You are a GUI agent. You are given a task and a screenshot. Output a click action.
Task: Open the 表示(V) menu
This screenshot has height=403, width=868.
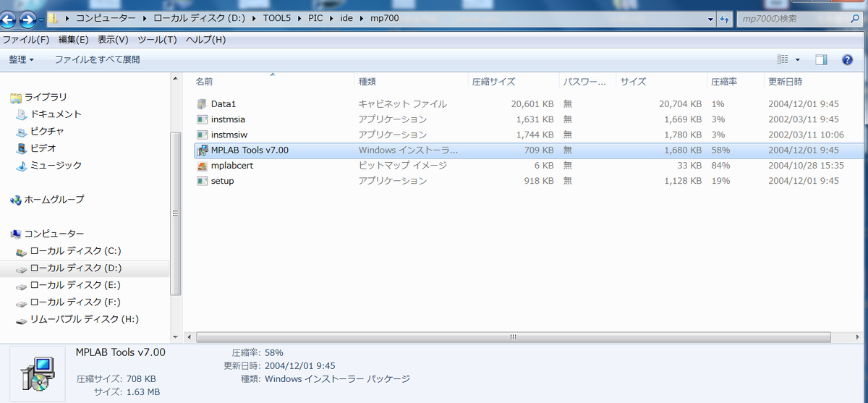click(113, 40)
